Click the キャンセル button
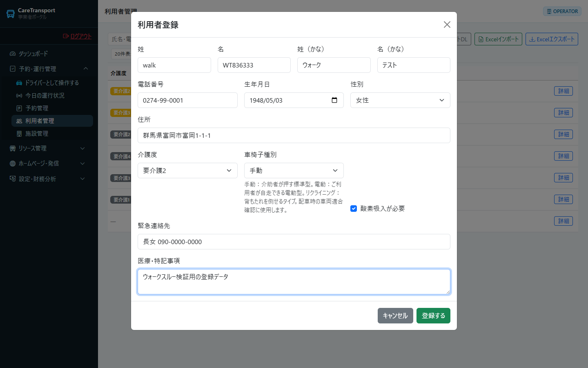 coord(395,316)
